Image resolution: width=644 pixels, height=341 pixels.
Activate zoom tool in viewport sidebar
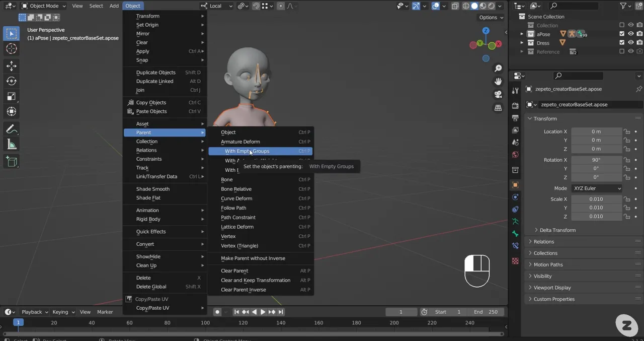498,68
